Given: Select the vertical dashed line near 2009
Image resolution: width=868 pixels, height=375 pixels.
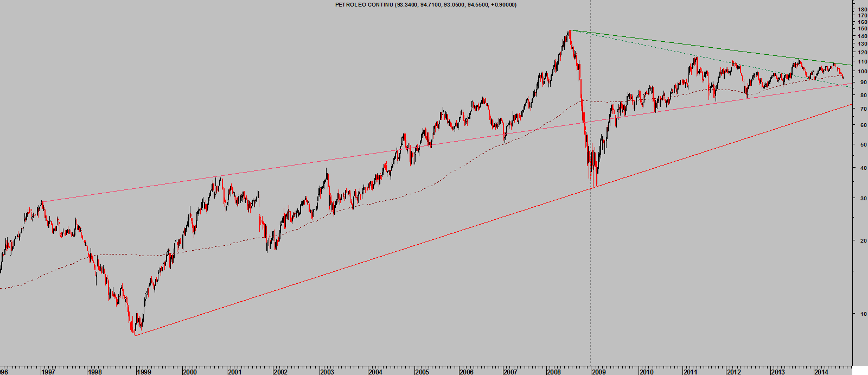Looking at the screenshot, I should 590,271.
